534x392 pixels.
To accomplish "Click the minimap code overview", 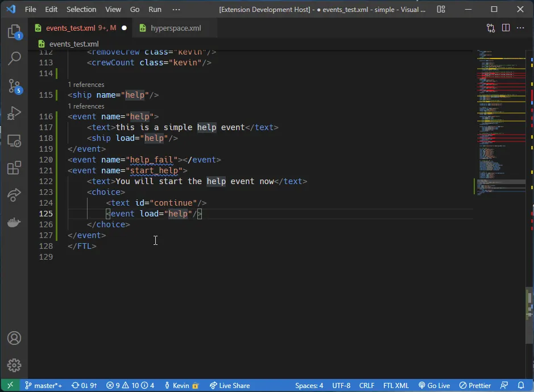I will pyautogui.click(x=500, y=123).
